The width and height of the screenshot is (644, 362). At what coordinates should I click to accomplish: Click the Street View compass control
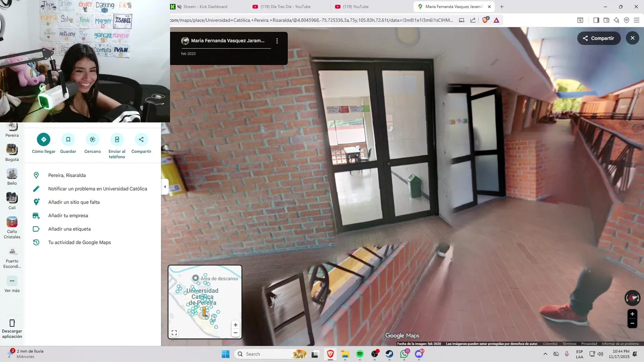tap(632, 298)
